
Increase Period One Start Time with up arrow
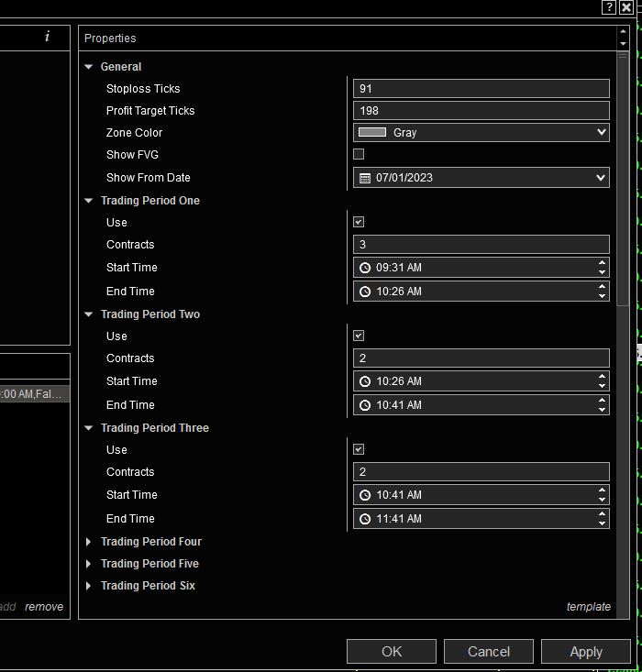pos(603,263)
